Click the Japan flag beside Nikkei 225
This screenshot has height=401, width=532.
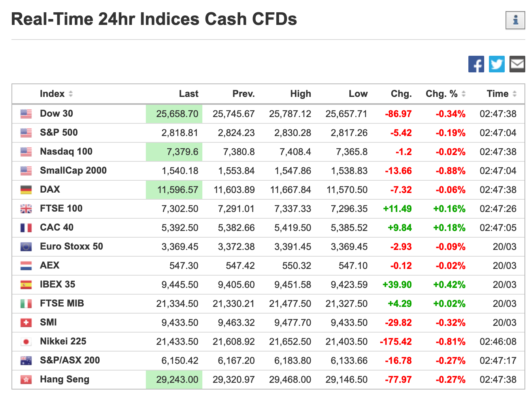[x=26, y=342]
